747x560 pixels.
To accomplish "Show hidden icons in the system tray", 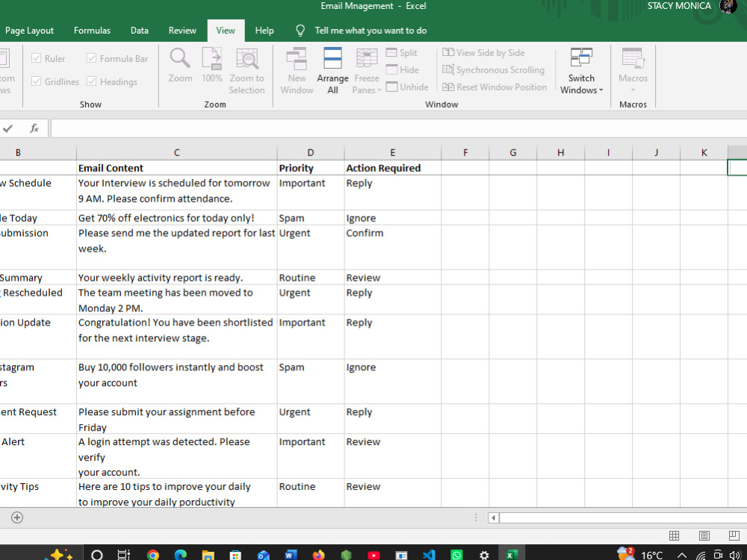I will click(682, 556).
